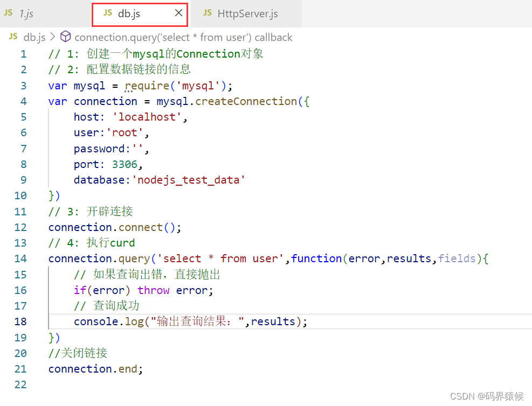Switch to the 1.js tab
Image resolution: width=532 pixels, height=406 pixels.
[x=26, y=13]
